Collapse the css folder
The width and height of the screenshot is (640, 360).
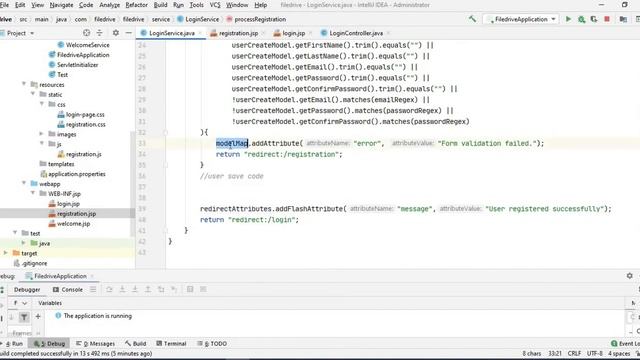click(42, 104)
